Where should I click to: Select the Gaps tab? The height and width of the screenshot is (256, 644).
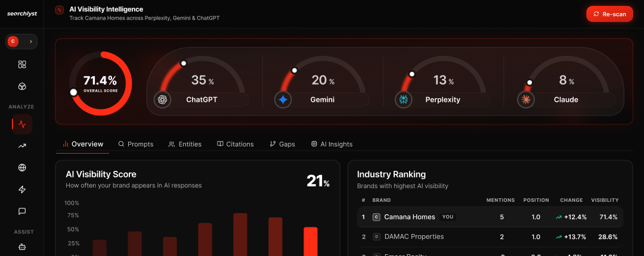point(282,144)
